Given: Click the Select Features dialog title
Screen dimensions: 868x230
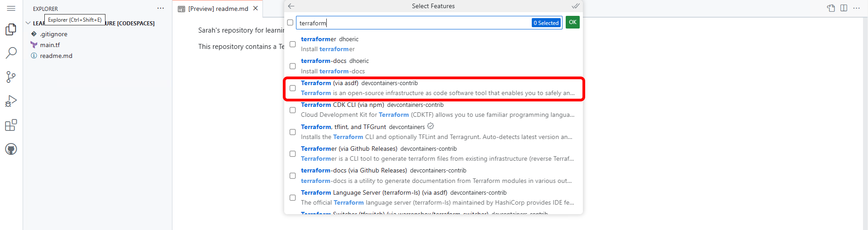Looking at the screenshot, I should pos(433,6).
